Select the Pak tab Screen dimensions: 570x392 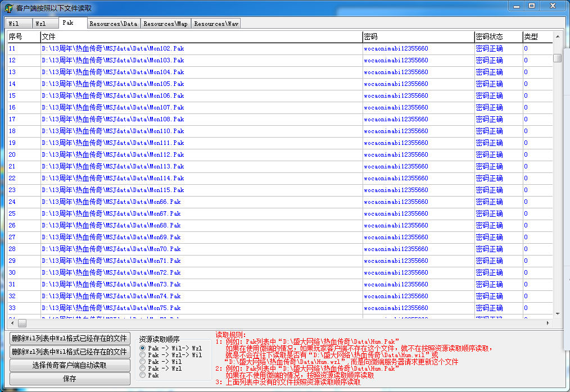point(73,22)
